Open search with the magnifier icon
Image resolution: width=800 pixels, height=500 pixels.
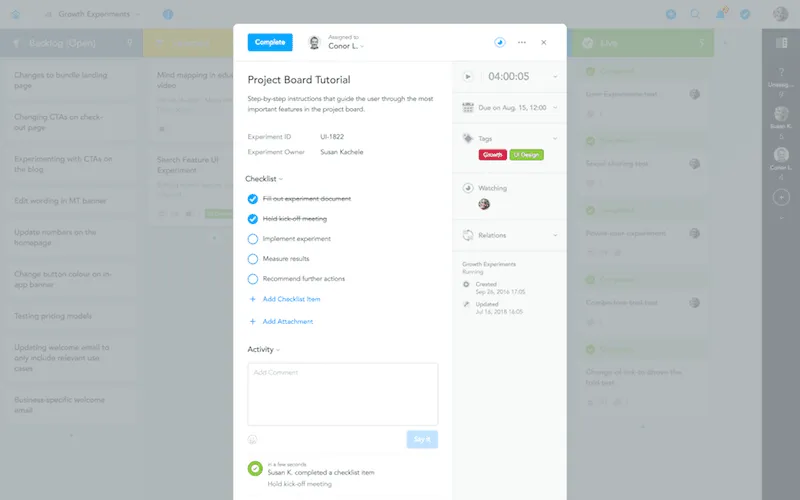(695, 14)
